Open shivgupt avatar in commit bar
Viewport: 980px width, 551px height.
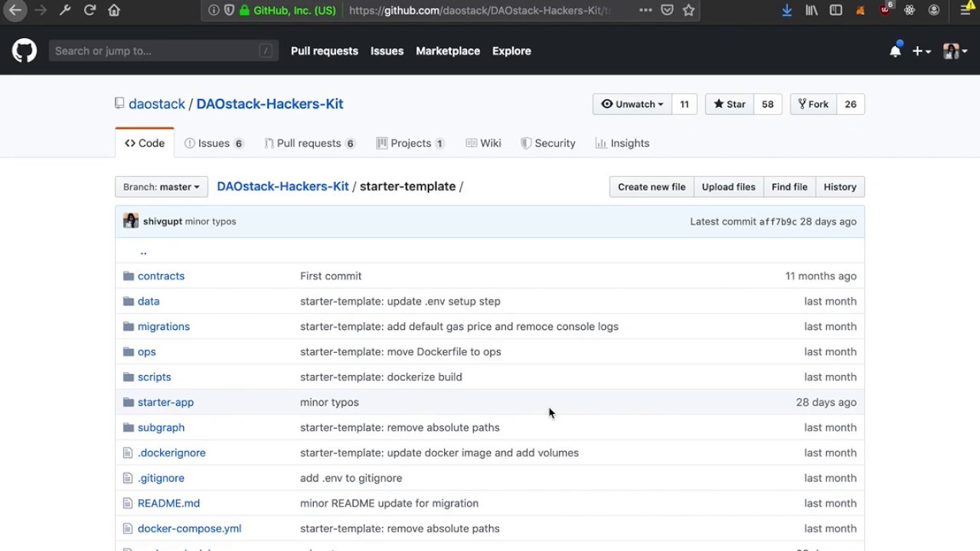(131, 221)
